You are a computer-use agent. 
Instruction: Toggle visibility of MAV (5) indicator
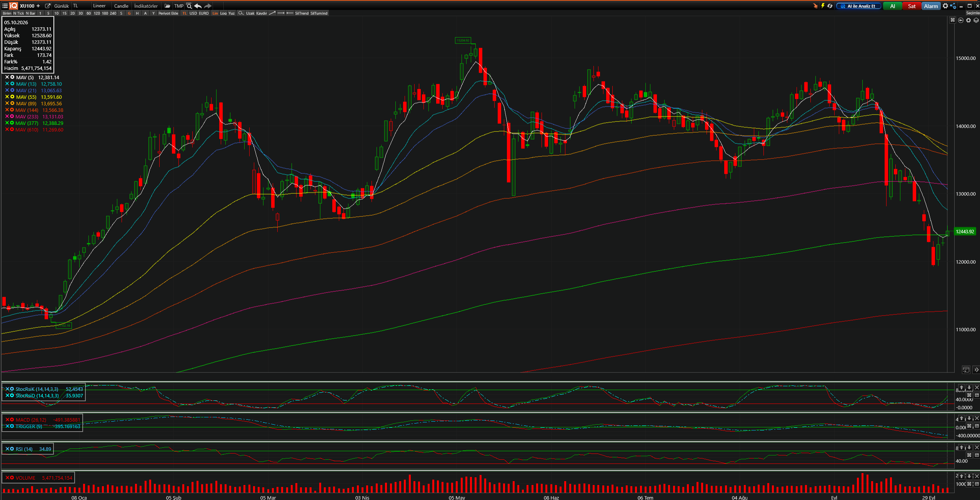coord(12,77)
